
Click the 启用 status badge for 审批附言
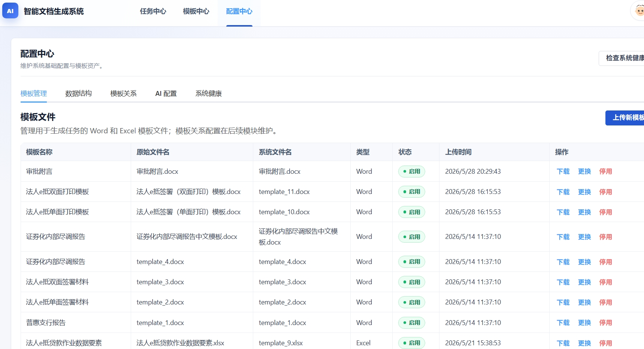click(x=412, y=172)
